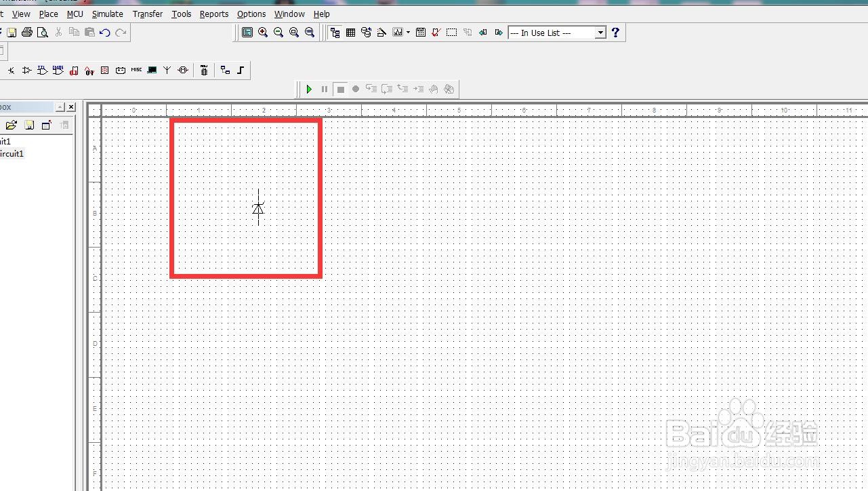Click the Print icon
The height and width of the screenshot is (491, 868).
click(27, 33)
